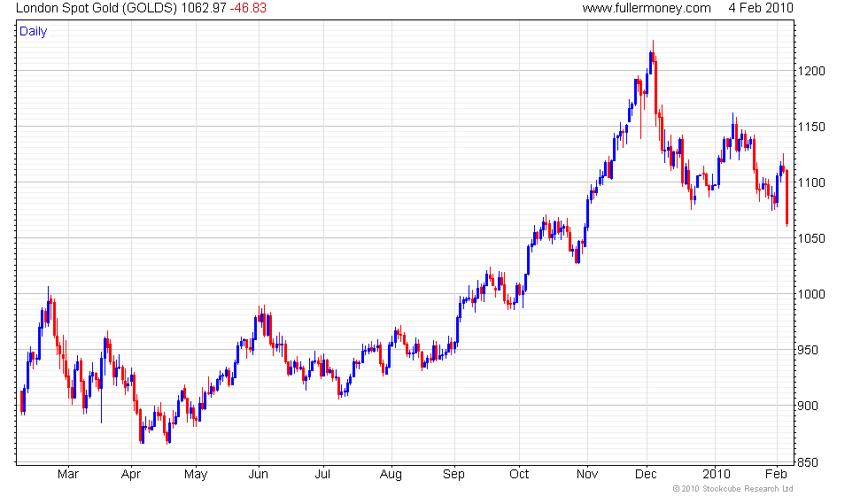
Task: Click the 1100 price axis label
Action: 811,182
